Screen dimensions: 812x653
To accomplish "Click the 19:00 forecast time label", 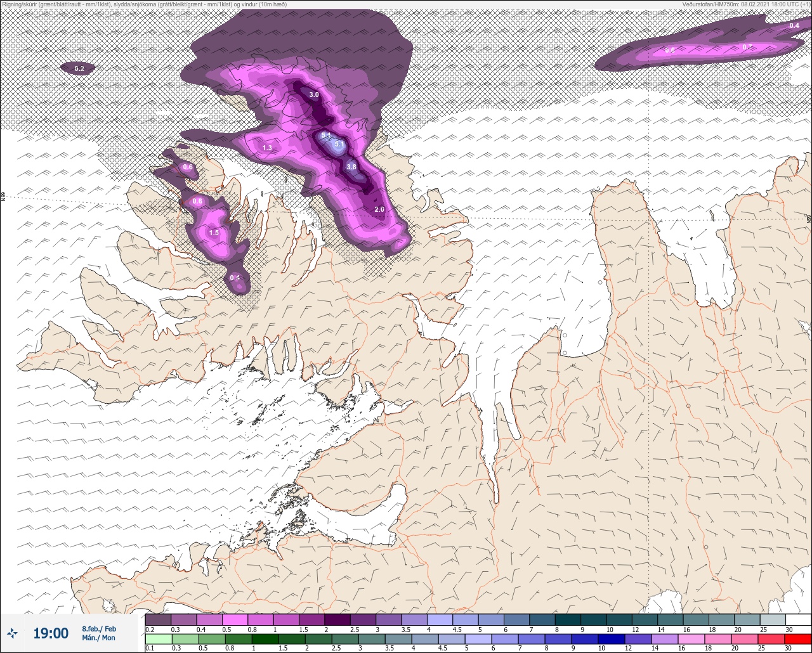I will pyautogui.click(x=51, y=633).
